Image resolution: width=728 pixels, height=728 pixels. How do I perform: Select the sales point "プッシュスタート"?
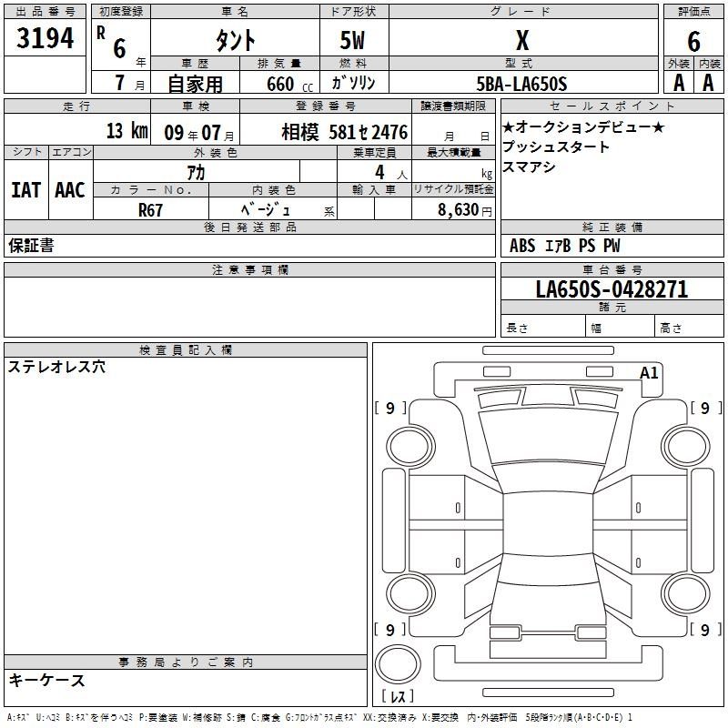(x=556, y=147)
